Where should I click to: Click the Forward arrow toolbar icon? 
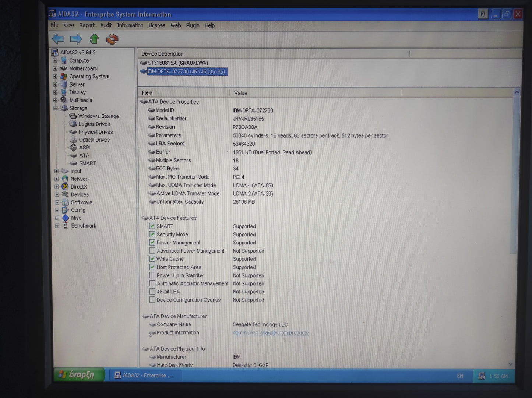(x=76, y=39)
